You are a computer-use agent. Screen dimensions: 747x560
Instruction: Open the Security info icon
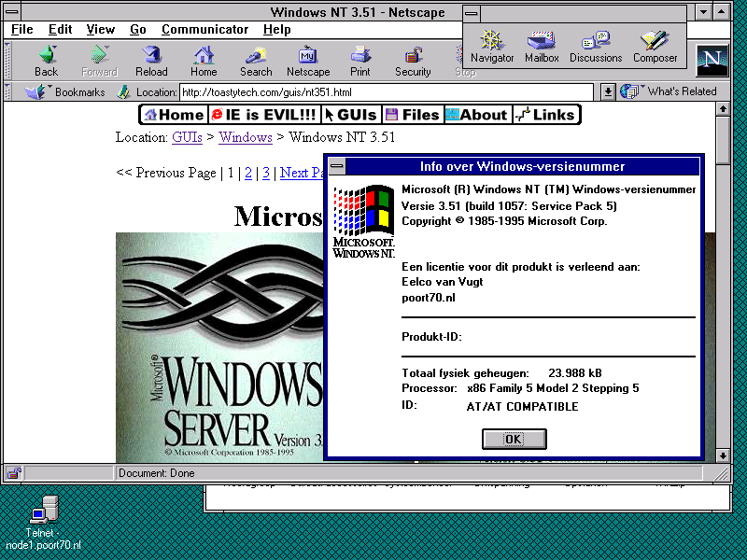coord(413,55)
